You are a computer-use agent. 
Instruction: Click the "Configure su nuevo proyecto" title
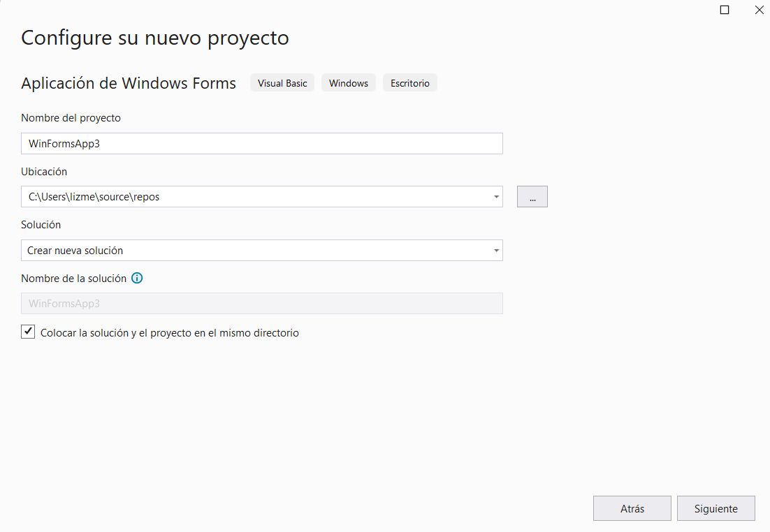(155, 38)
